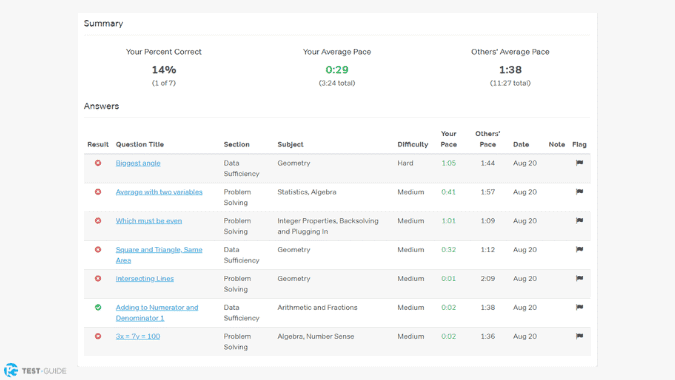This screenshot has height=380, width=675.
Task: Flag the Biggest angle question
Action: [579, 163]
